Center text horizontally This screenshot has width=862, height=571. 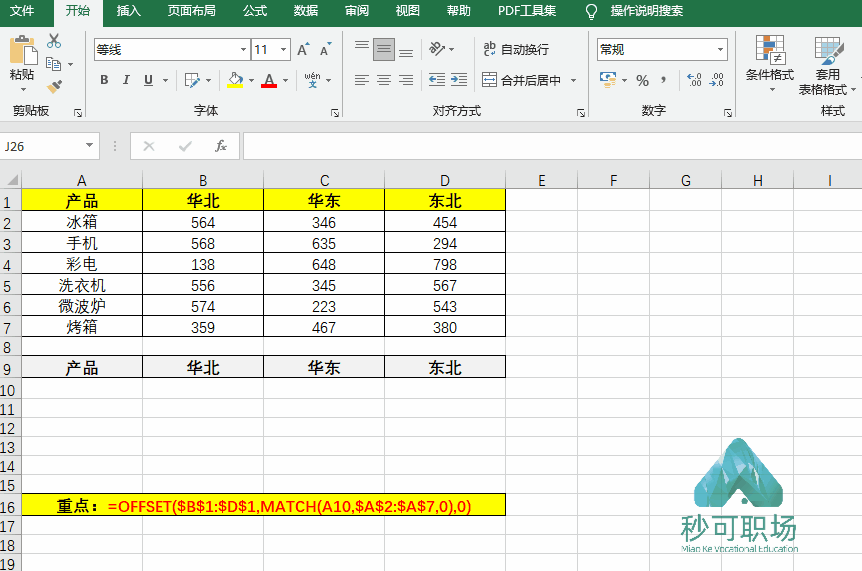[384, 80]
